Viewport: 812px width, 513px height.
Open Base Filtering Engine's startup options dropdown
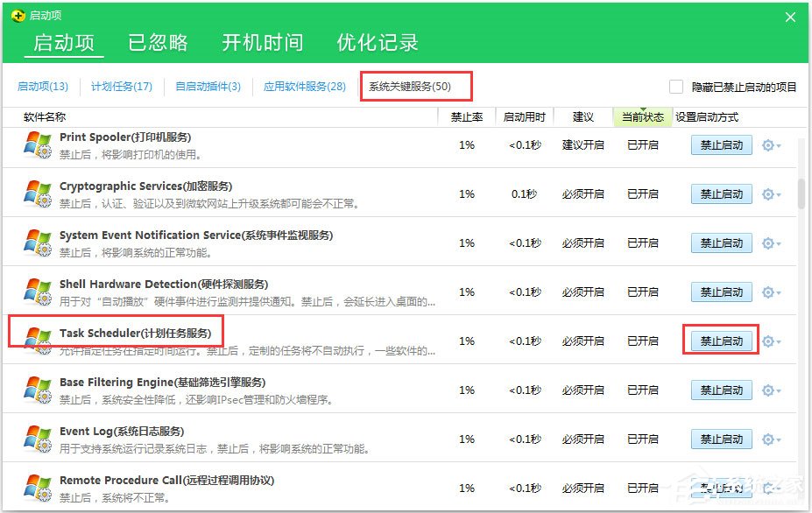click(778, 390)
